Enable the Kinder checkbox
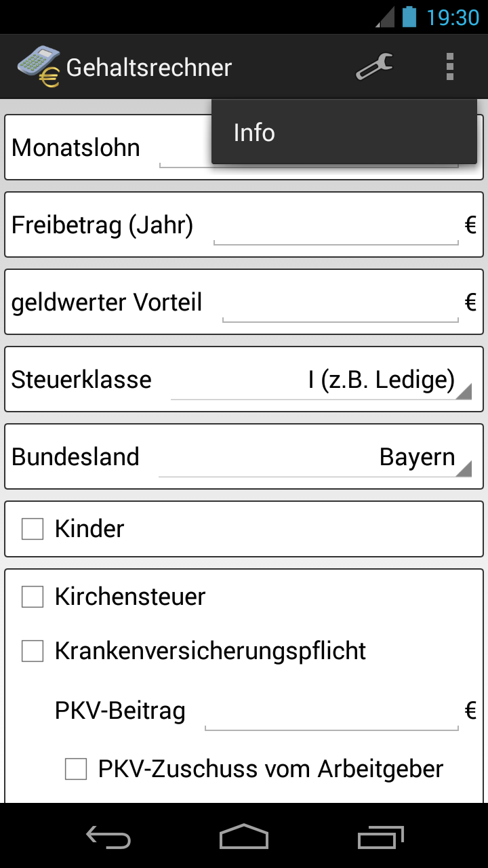The width and height of the screenshot is (488, 868). [x=32, y=528]
